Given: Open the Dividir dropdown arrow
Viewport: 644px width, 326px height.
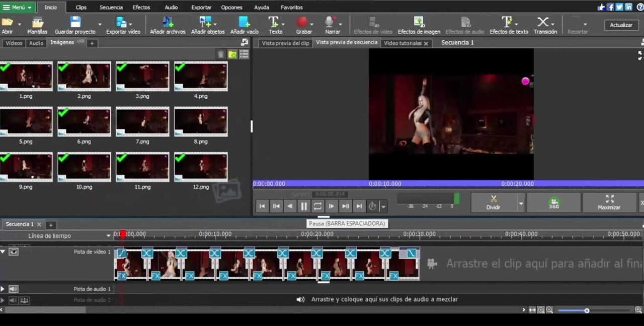Looking at the screenshot, I should point(521,204).
